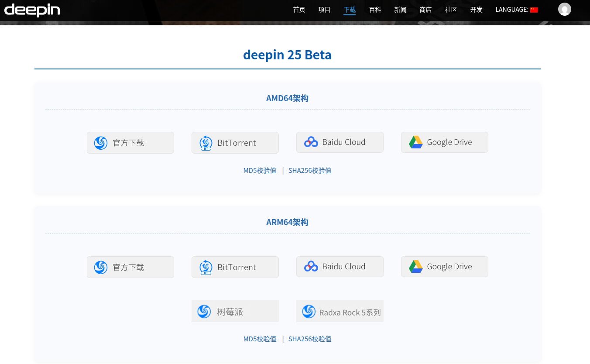This screenshot has width=590, height=364.
Task: Click the BT icon in ARM64 BitTorrent
Action: pos(206,268)
